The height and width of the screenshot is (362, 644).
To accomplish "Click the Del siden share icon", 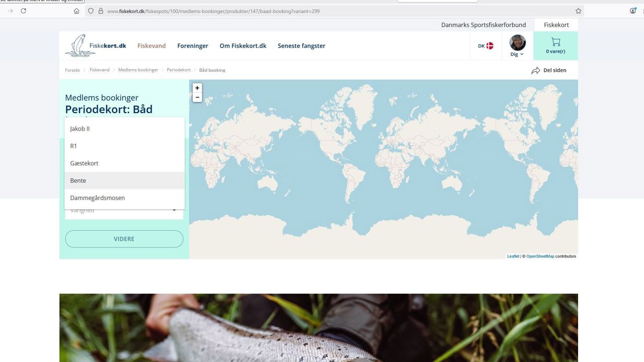I will pos(536,70).
